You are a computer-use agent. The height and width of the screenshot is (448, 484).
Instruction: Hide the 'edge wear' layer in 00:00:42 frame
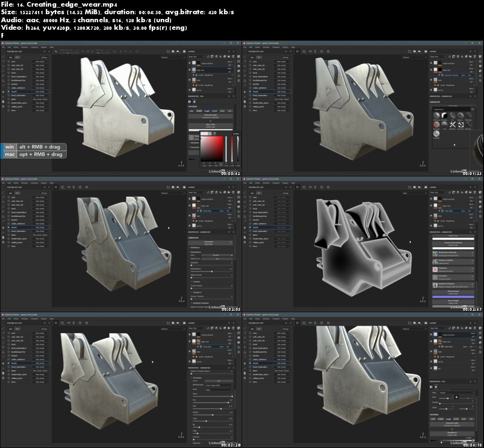tap(190, 70)
